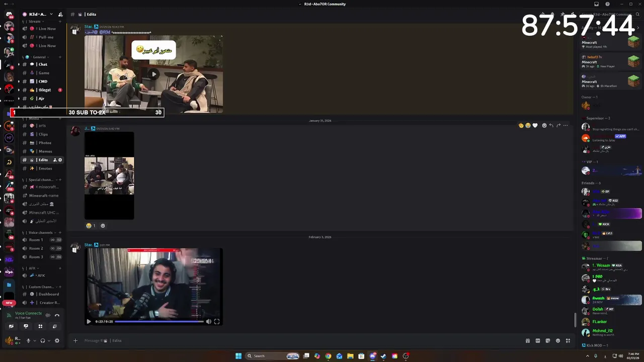Play the top video thumbnail
The width and height of the screenshot is (644, 362).
tap(153, 74)
